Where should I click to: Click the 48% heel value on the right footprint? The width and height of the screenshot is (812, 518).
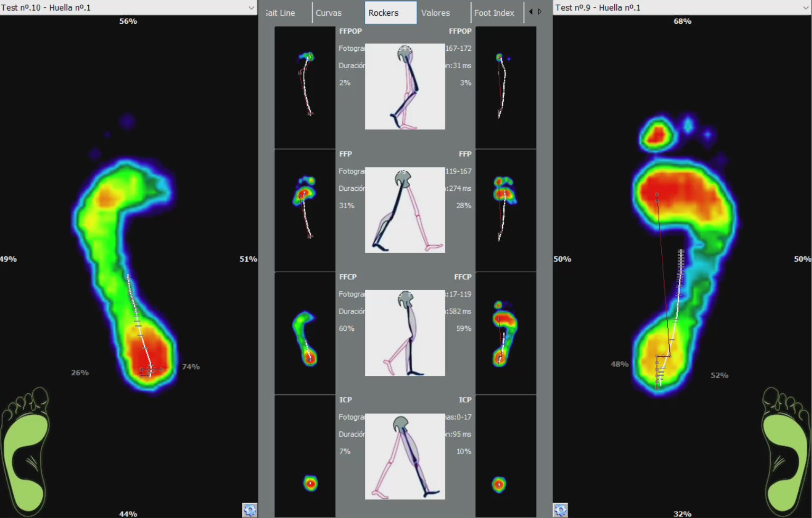[x=620, y=364]
